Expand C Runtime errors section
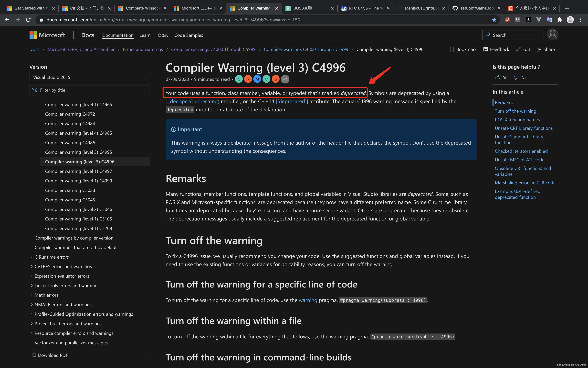The height and width of the screenshot is (368, 588). pyautogui.click(x=32, y=257)
